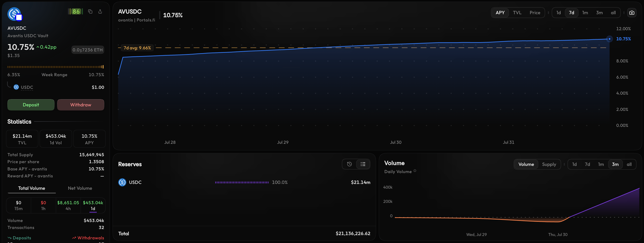Select 1m range on APY chart
Image resolution: width=644 pixels, height=243 pixels.
[x=585, y=13]
